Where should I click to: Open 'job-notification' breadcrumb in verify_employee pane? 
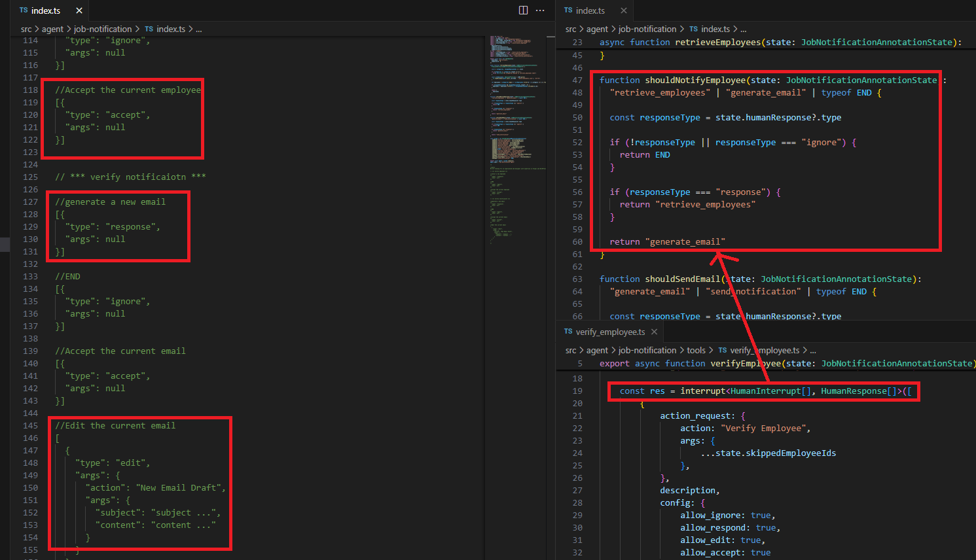click(647, 350)
